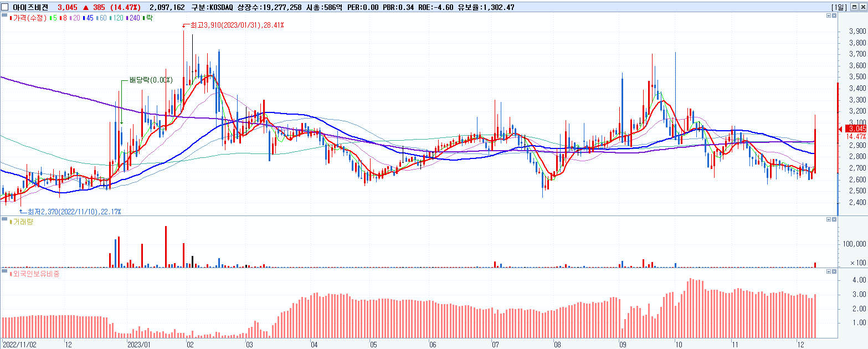Image resolution: width=868 pixels, height=349 pixels.
Task: Close the chart window with X button
Action: (x=862, y=7)
